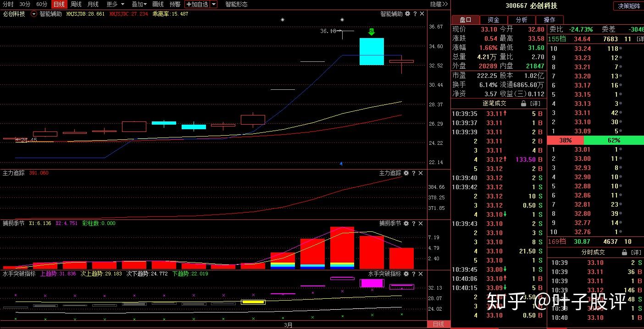Viewport: 644px width, 329px height.
Task: Open settings gear for 智能辅助 main chart
Action: point(407,14)
